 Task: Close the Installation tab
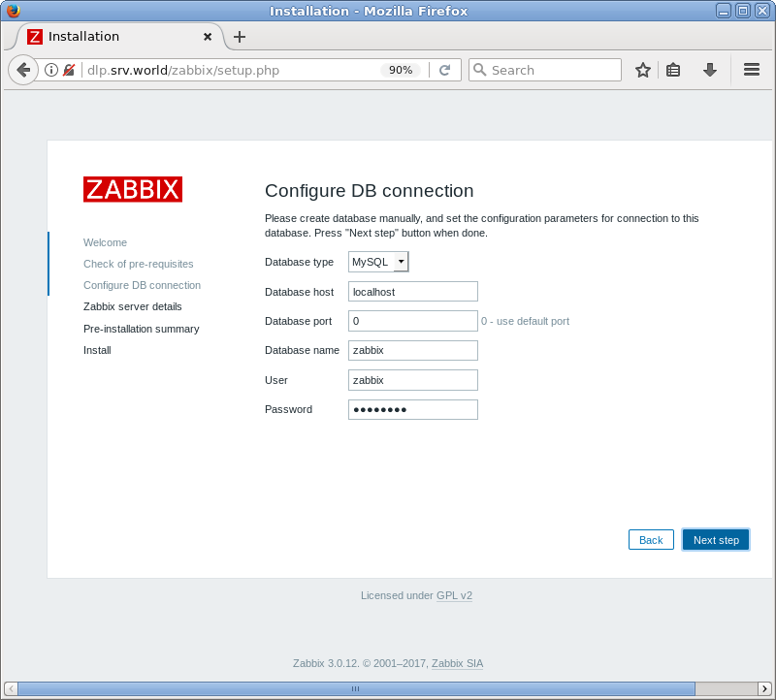click(x=208, y=37)
